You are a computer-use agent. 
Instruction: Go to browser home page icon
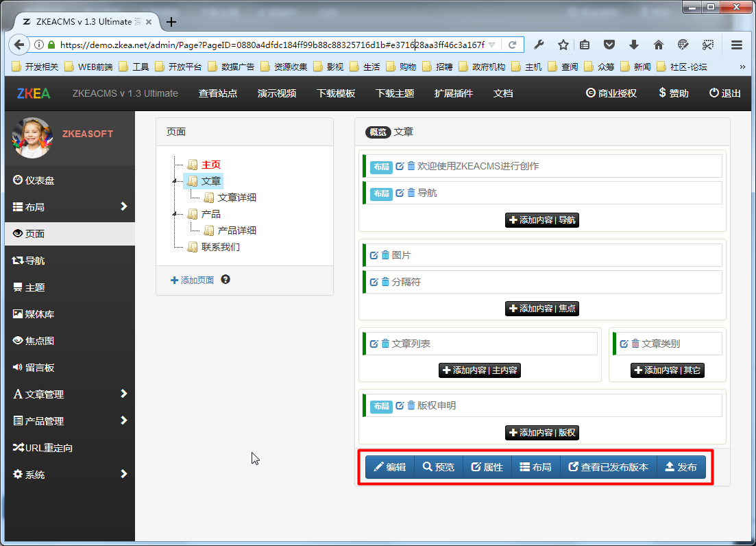[x=659, y=45]
